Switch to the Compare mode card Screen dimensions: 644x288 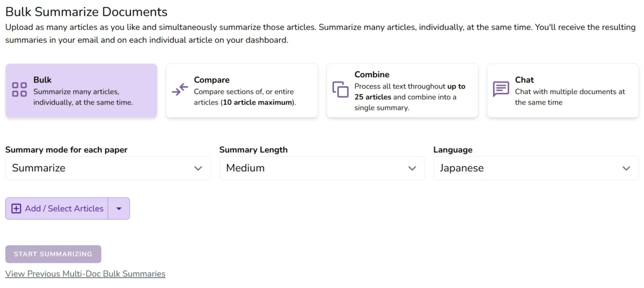241,91
